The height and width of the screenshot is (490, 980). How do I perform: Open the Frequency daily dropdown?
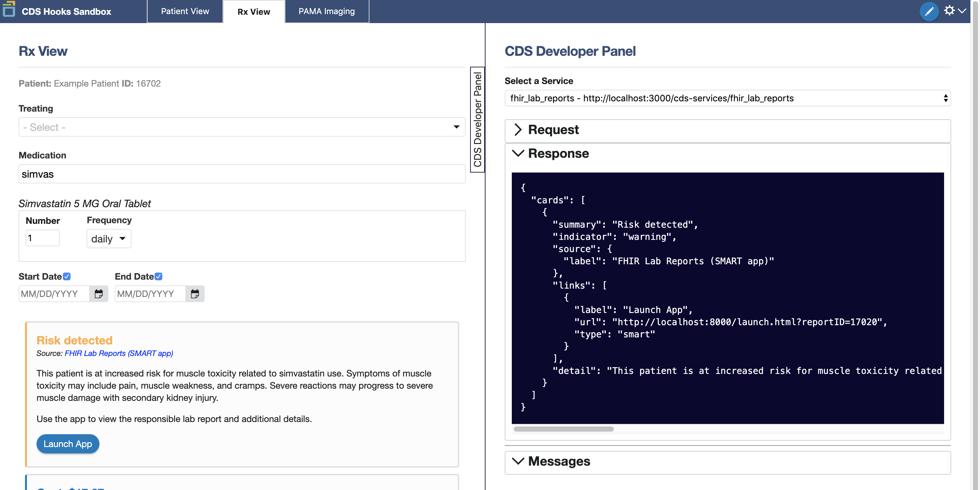(109, 239)
